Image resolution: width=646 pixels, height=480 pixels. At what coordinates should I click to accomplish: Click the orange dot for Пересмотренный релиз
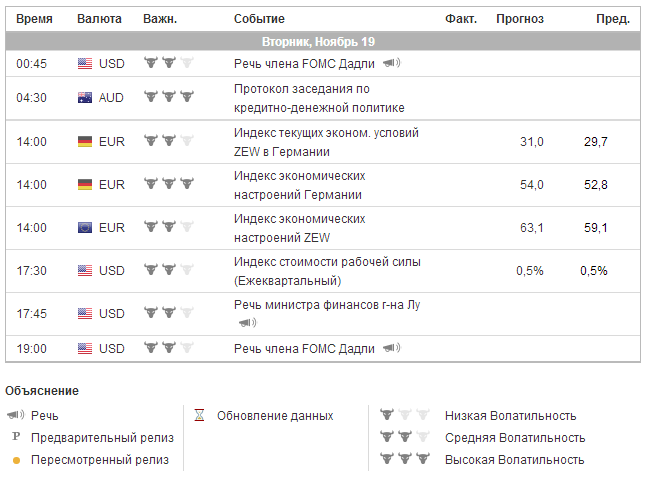(x=15, y=460)
